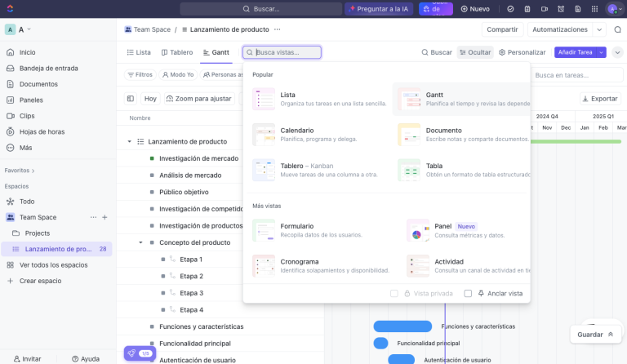Toggle Modo Yo filter
This screenshot has height=364, width=627.
178,75
